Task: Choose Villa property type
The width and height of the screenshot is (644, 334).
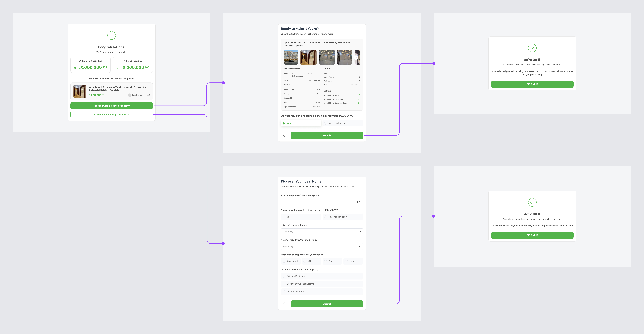Action: tap(311, 261)
